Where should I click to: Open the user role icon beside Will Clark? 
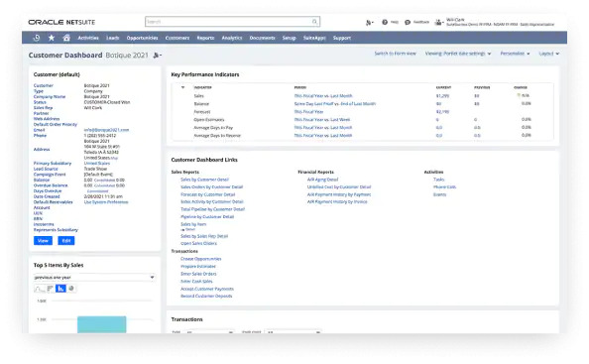(x=438, y=23)
